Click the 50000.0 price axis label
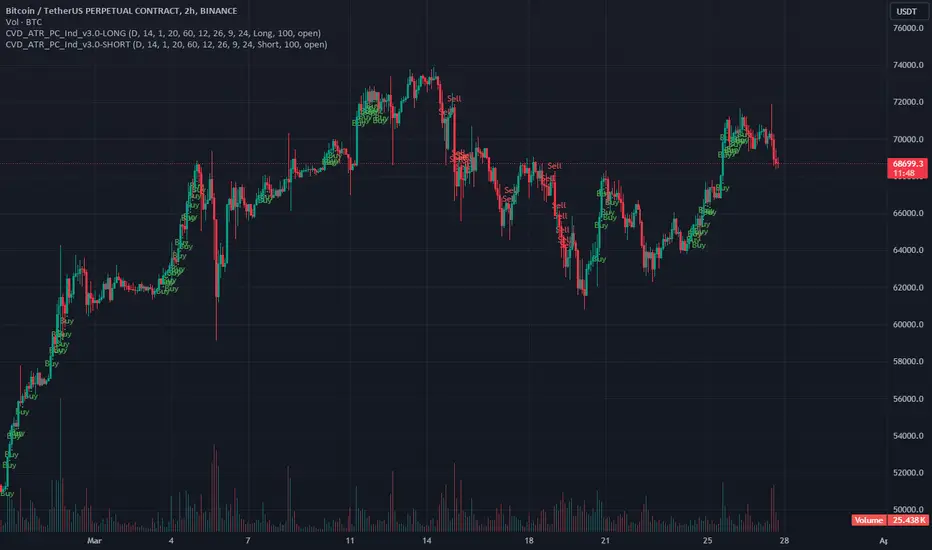 tap(908, 510)
